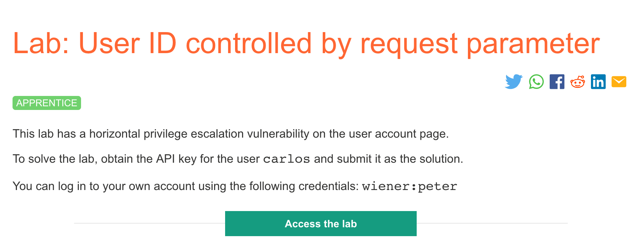Click the WhatsApp green phone icon
Viewport: 644px width, 245px height.
(x=536, y=82)
